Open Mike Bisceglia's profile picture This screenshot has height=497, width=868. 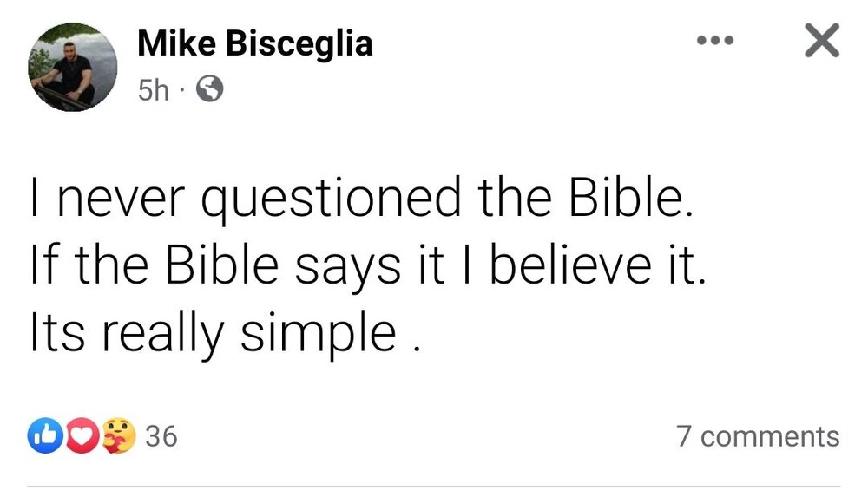(x=74, y=68)
